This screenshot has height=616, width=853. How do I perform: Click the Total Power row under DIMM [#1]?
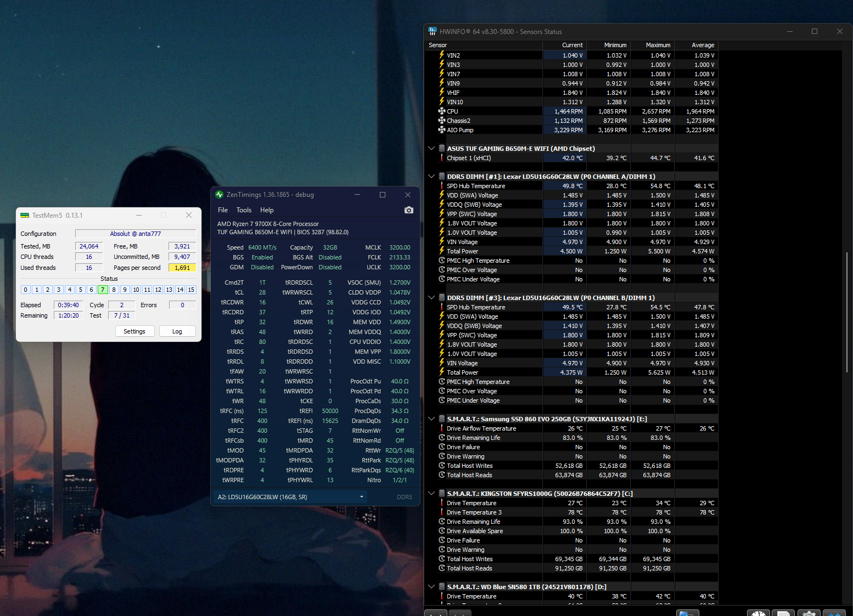click(x=572, y=251)
